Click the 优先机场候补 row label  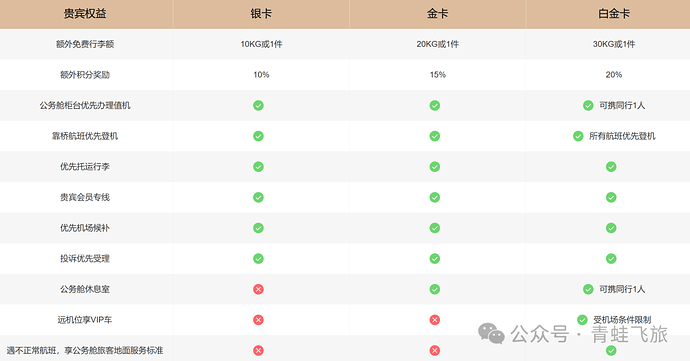point(85,228)
